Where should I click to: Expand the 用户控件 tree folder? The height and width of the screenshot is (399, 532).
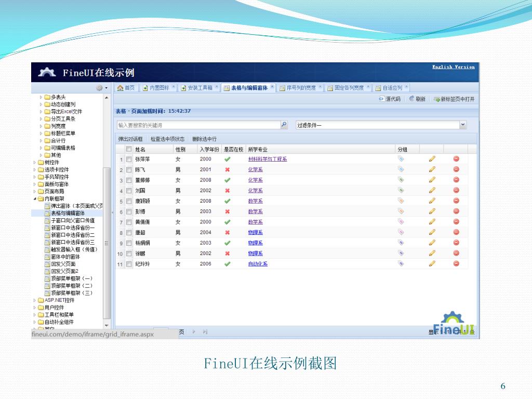(x=35, y=308)
